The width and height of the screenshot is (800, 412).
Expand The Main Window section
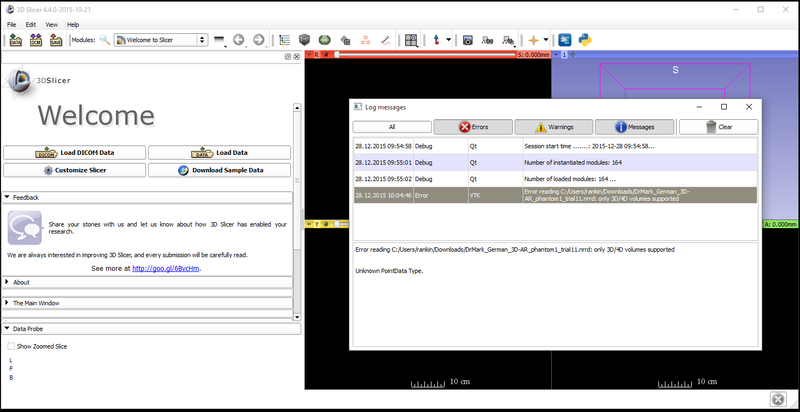coord(35,302)
